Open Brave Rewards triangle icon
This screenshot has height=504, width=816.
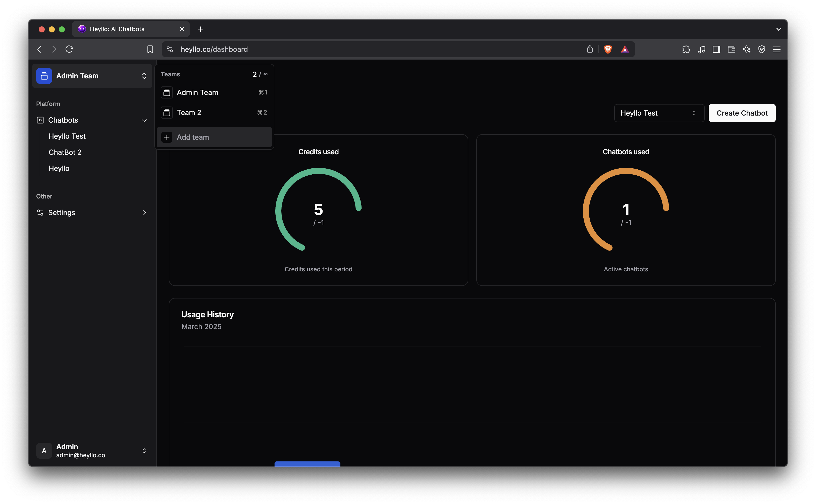(x=625, y=49)
